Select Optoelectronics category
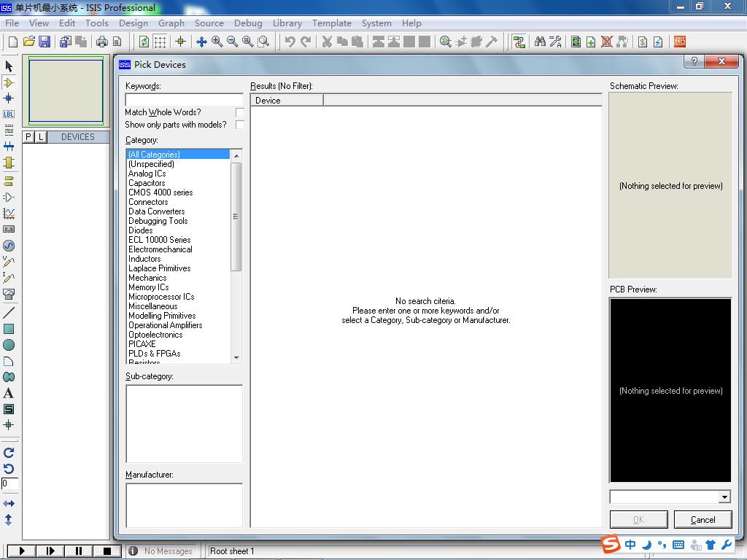This screenshot has width=747, height=560. [x=155, y=335]
